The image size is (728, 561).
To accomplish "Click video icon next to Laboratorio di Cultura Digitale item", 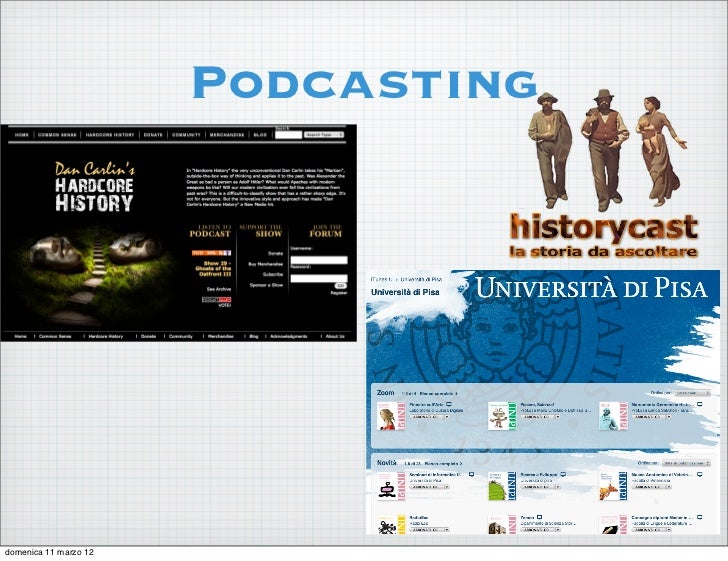I will click(x=449, y=404).
